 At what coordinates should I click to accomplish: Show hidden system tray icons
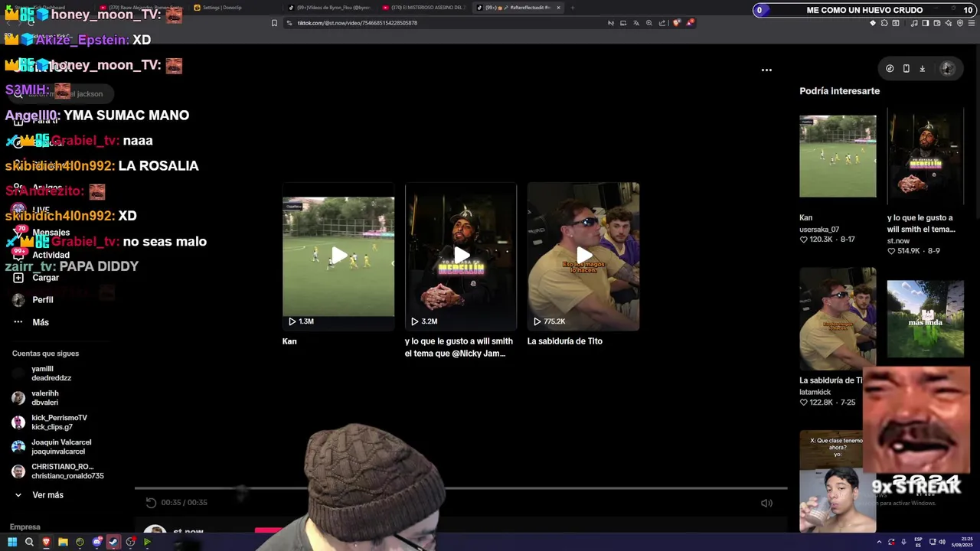(x=878, y=542)
